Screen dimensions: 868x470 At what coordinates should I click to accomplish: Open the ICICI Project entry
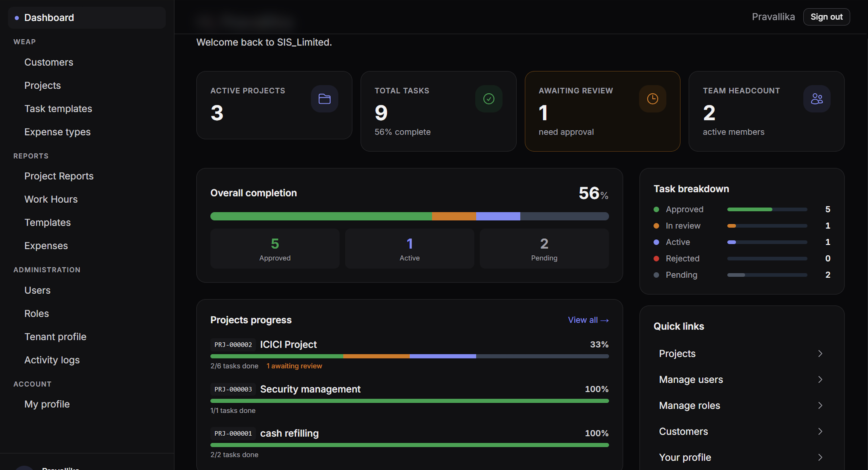[288, 345]
